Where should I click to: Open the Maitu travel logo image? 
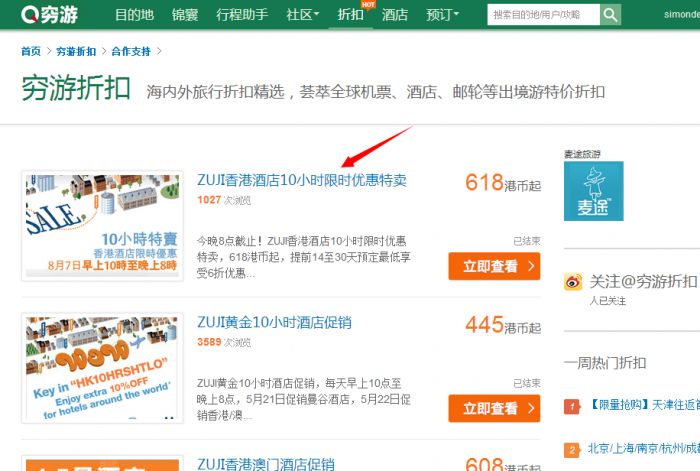tap(593, 191)
